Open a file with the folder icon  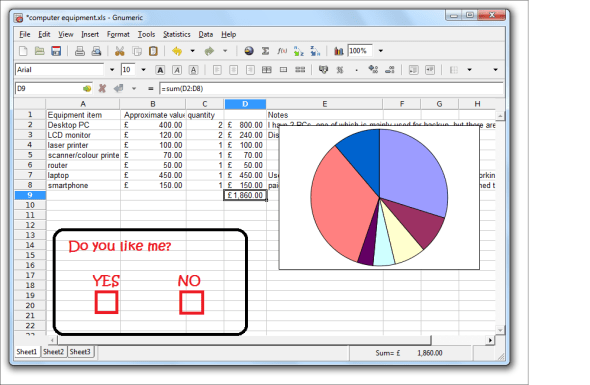[40, 51]
